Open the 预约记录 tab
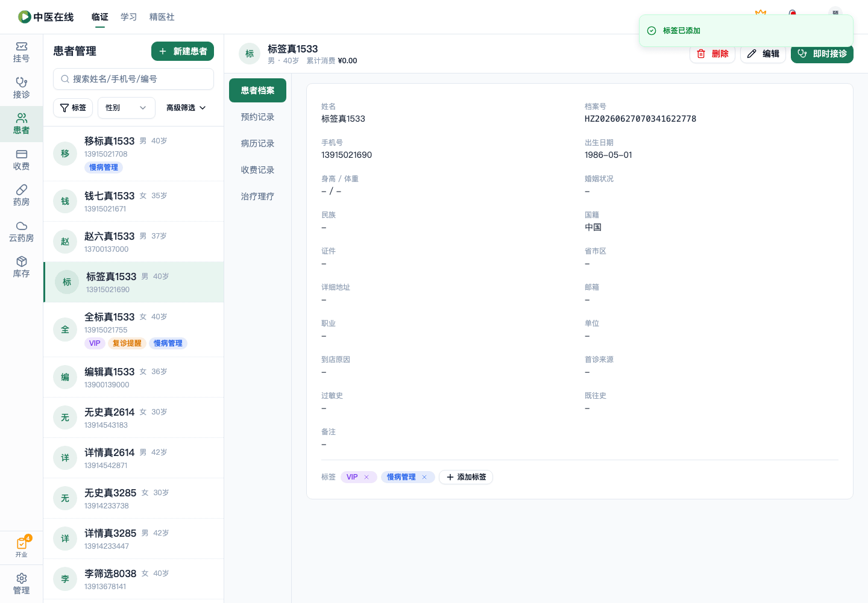 pyautogui.click(x=257, y=117)
